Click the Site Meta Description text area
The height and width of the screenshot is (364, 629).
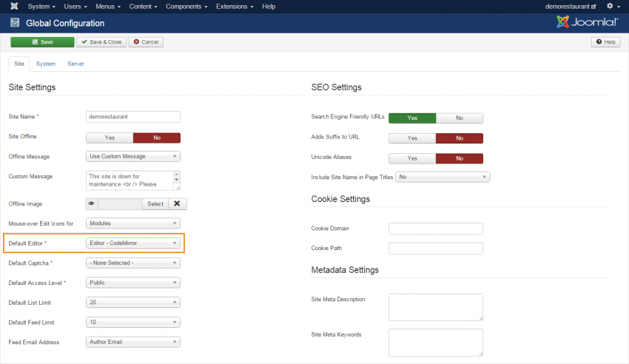(436, 307)
